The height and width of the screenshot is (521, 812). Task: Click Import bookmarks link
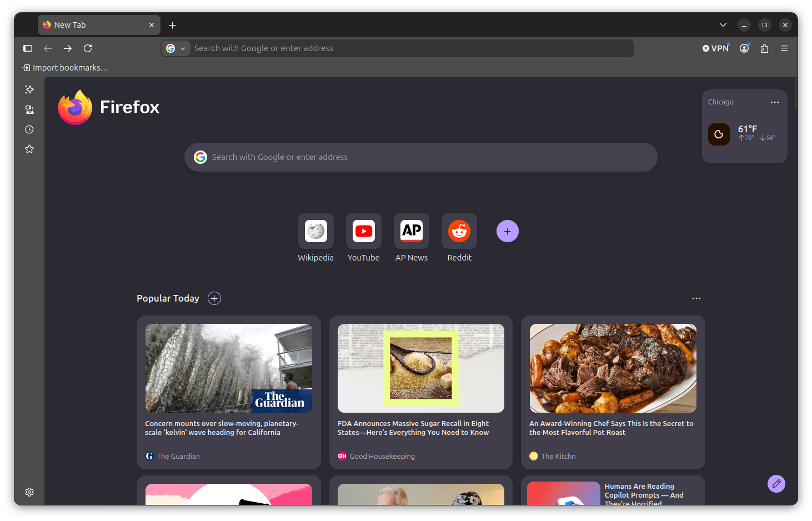click(65, 68)
